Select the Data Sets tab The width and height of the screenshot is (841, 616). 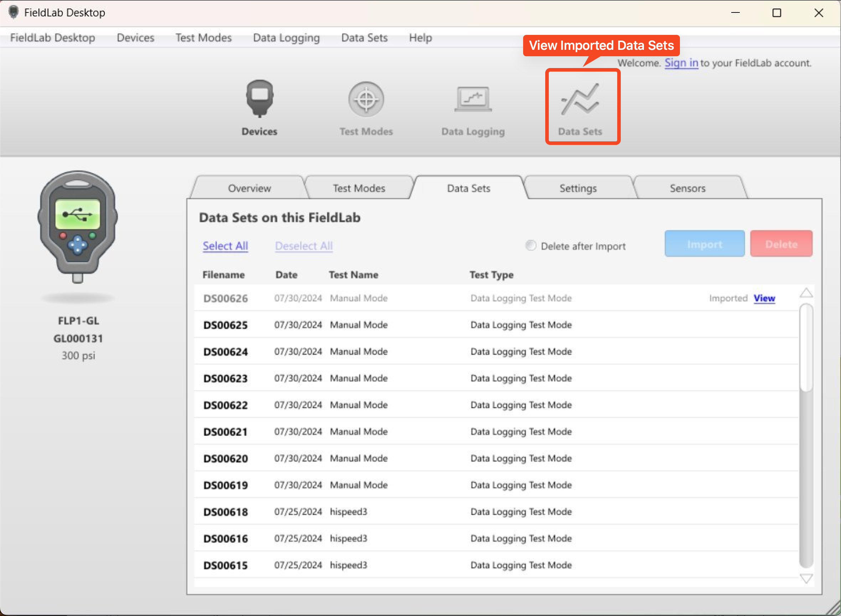pyautogui.click(x=469, y=188)
